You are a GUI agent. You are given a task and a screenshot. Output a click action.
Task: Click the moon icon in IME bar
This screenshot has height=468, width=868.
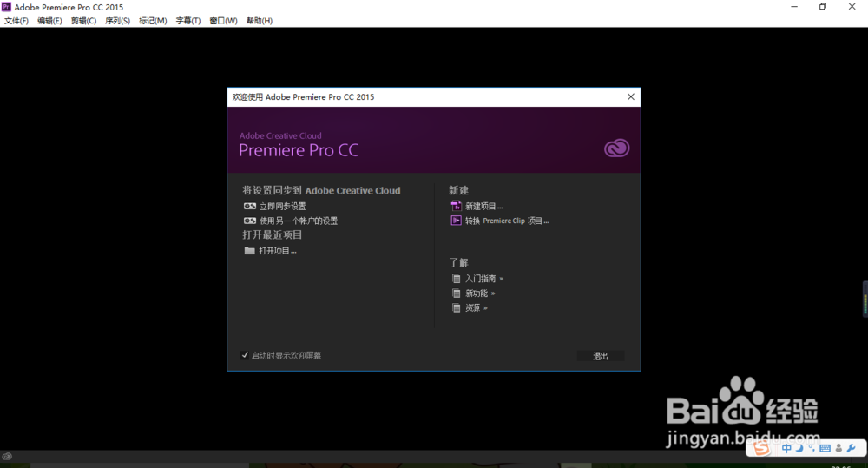(x=799, y=449)
